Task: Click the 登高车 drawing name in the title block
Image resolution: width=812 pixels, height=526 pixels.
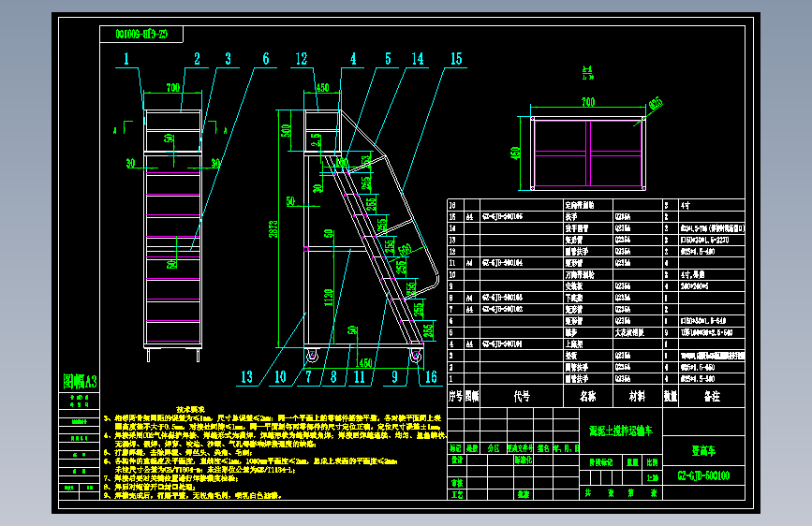Action: (x=703, y=451)
